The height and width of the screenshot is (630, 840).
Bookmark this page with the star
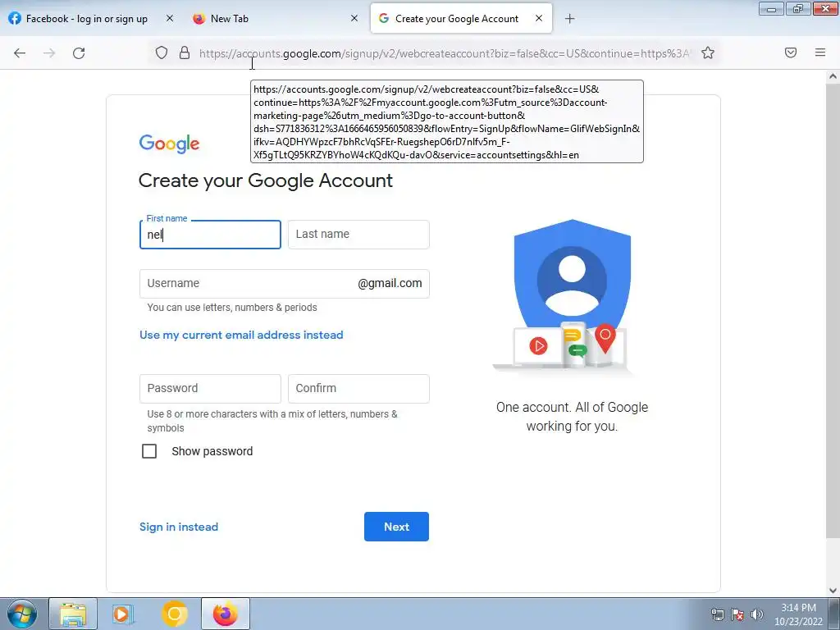tap(708, 52)
